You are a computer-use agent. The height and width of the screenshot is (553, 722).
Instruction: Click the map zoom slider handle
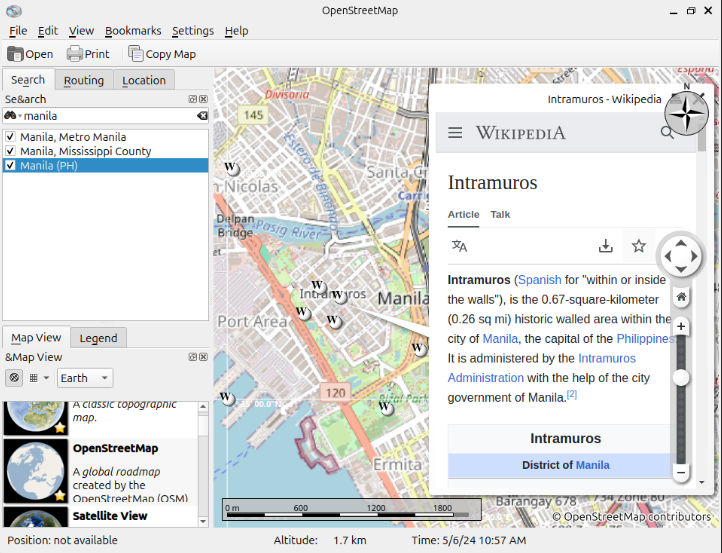coord(681,378)
